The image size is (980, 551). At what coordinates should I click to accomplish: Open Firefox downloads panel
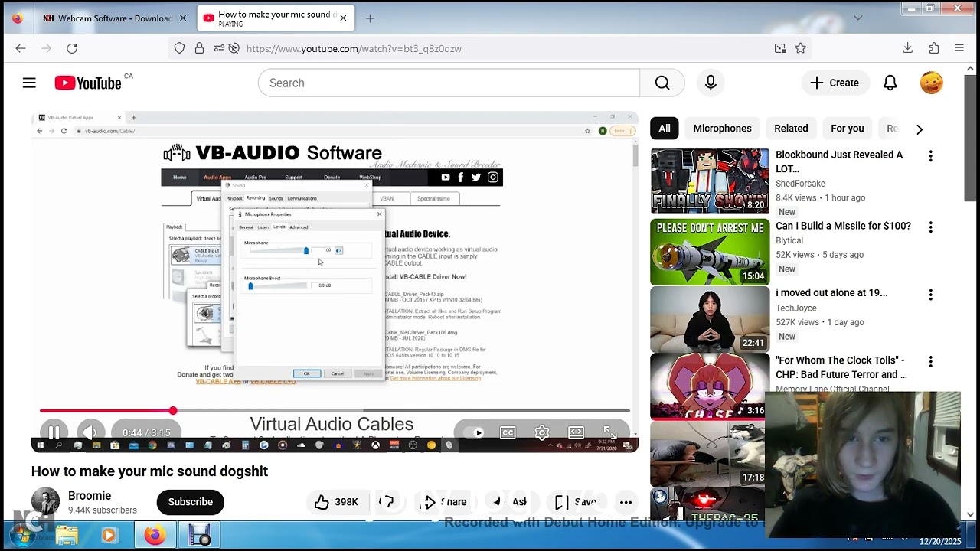coord(908,48)
